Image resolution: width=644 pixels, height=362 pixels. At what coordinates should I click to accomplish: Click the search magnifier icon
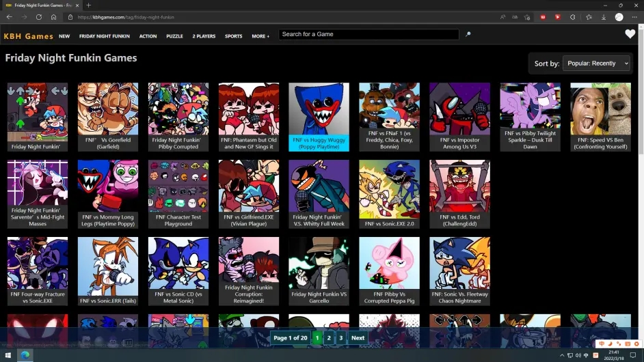point(468,34)
